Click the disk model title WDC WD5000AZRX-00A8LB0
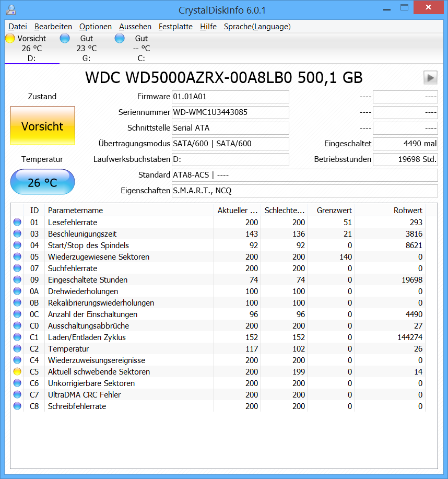The image size is (448, 479). pos(224,78)
